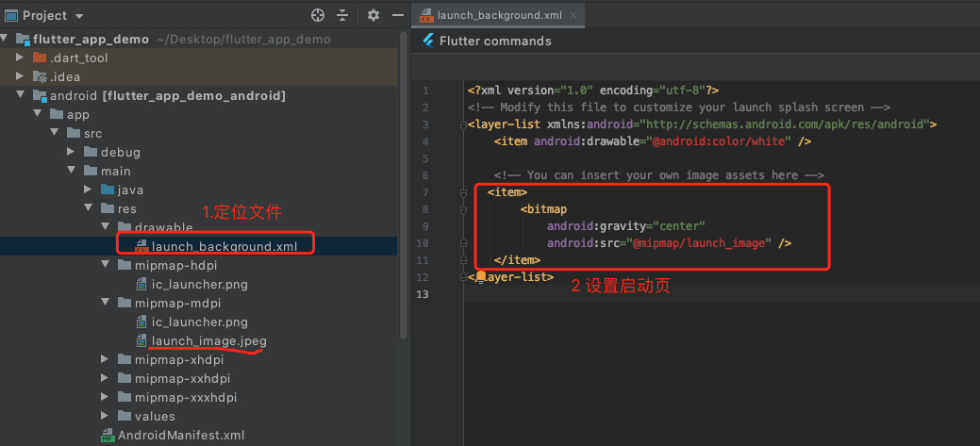
Task: Click the debug folder icon
Action: click(x=91, y=152)
